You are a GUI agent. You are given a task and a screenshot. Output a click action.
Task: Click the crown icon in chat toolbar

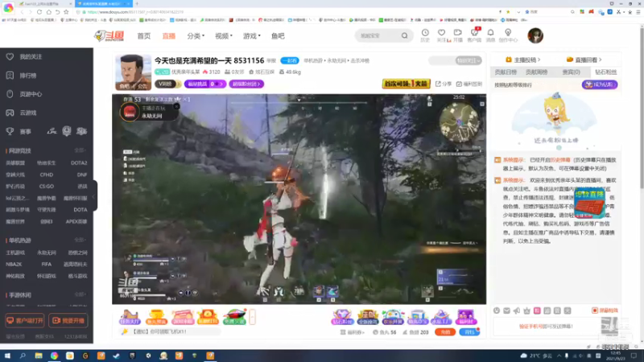527,311
